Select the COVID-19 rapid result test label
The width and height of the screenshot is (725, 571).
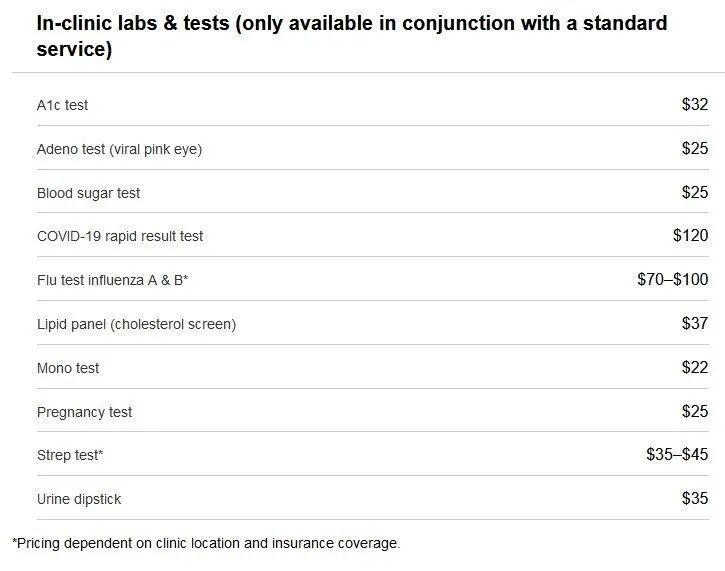[120, 236]
